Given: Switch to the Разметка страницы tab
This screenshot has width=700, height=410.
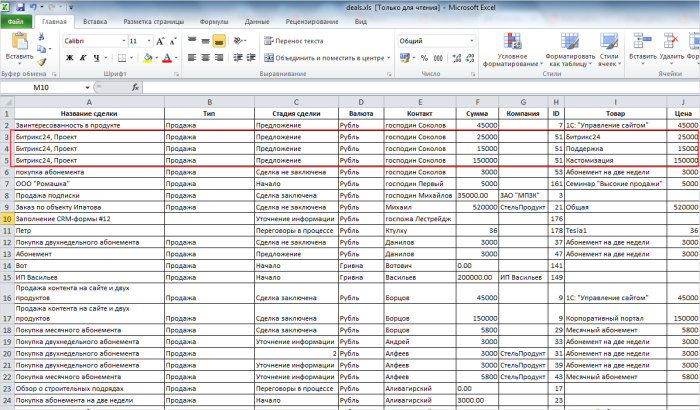Looking at the screenshot, I should coord(154,21).
